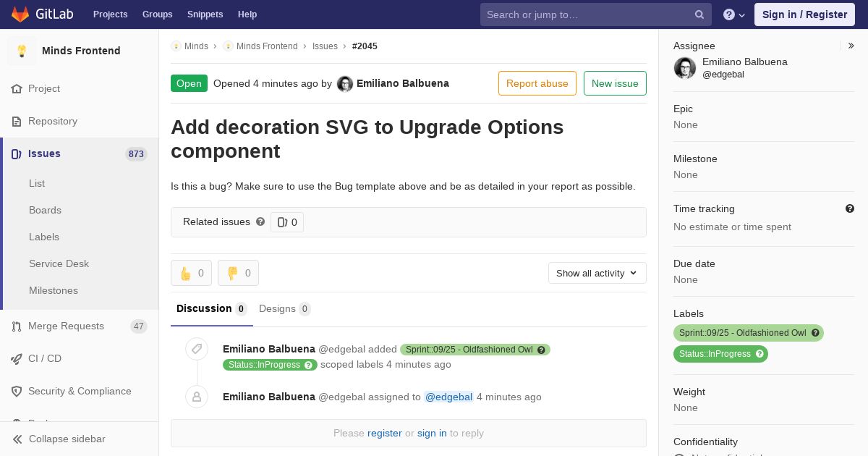Open the Show all activity dropdown
868x456 pixels.
(597, 273)
